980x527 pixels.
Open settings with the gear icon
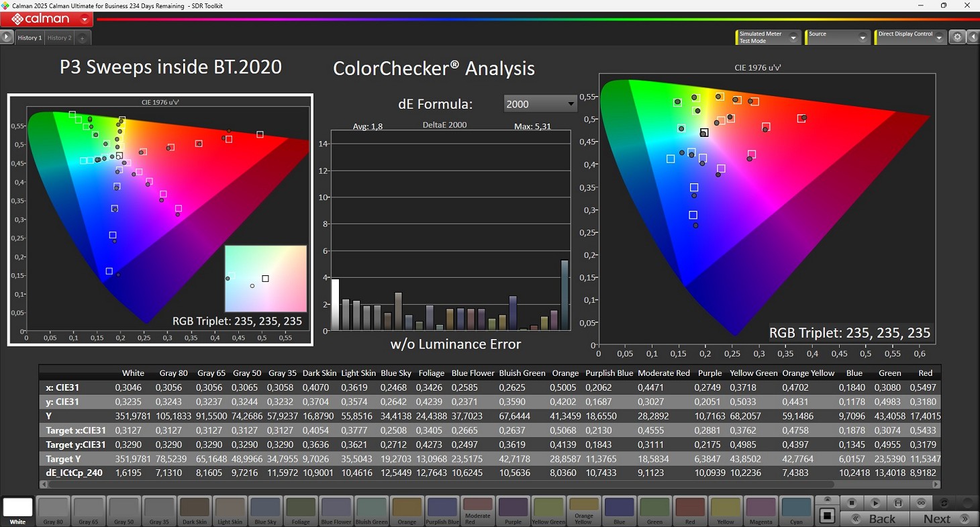click(958, 38)
